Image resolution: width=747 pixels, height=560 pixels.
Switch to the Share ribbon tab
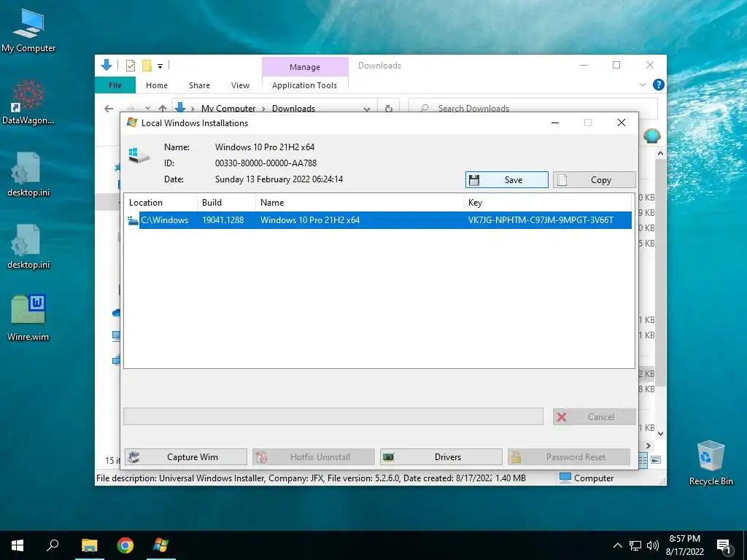(x=199, y=85)
